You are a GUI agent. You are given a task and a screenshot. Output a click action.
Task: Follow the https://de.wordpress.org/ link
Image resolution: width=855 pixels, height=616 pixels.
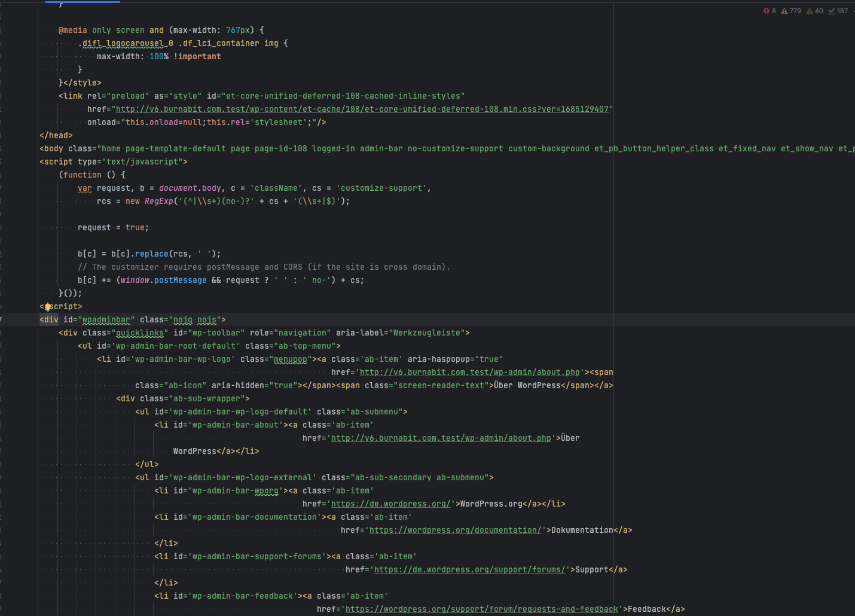pyautogui.click(x=390, y=504)
